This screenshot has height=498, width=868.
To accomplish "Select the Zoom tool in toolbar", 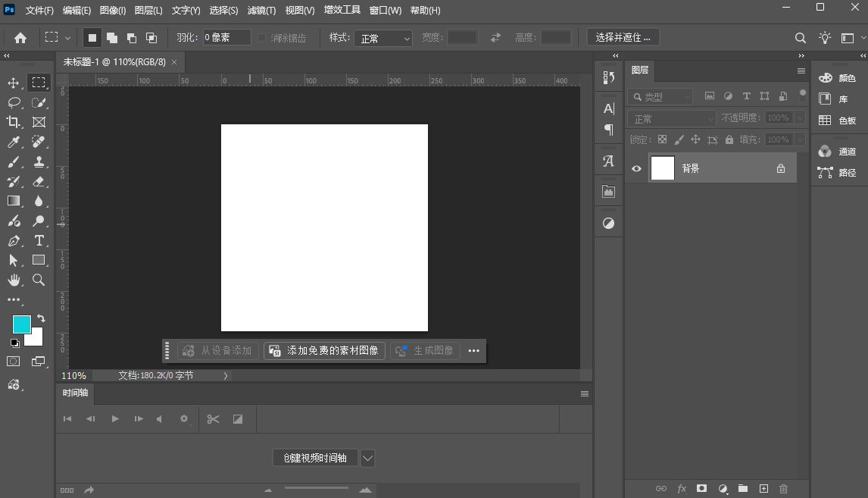I will point(39,280).
